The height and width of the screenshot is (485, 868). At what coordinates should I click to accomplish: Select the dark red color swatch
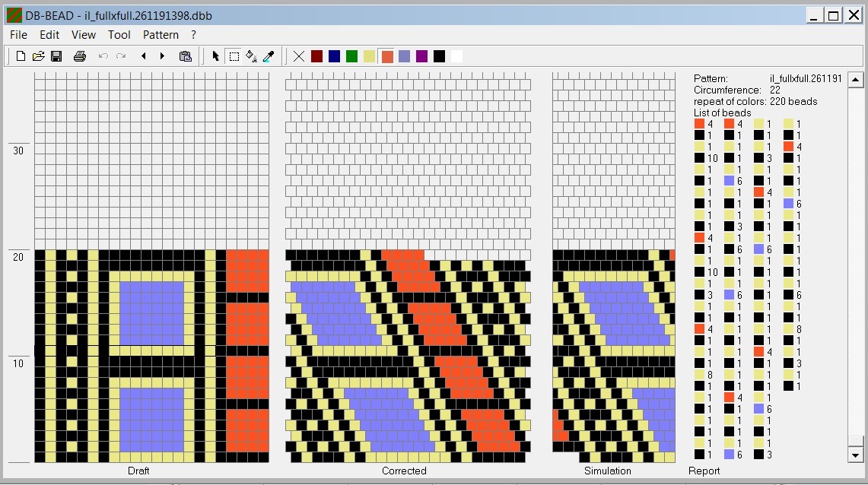coord(316,56)
